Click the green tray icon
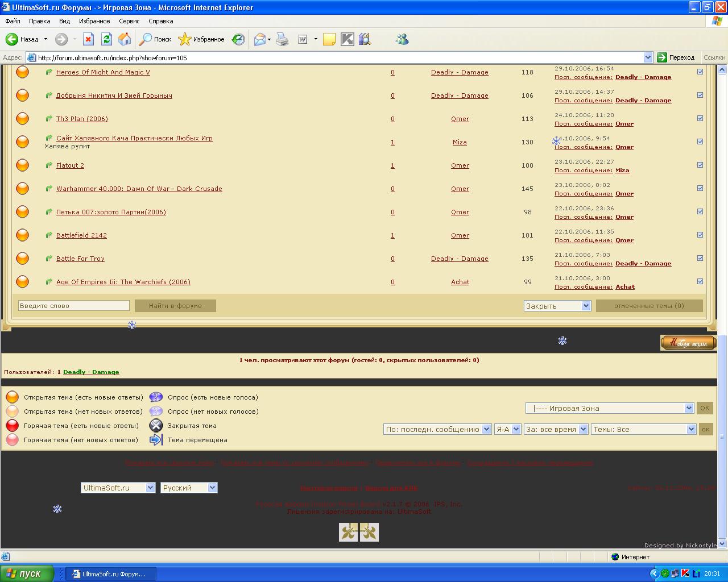This screenshot has height=582, width=728. [x=665, y=573]
